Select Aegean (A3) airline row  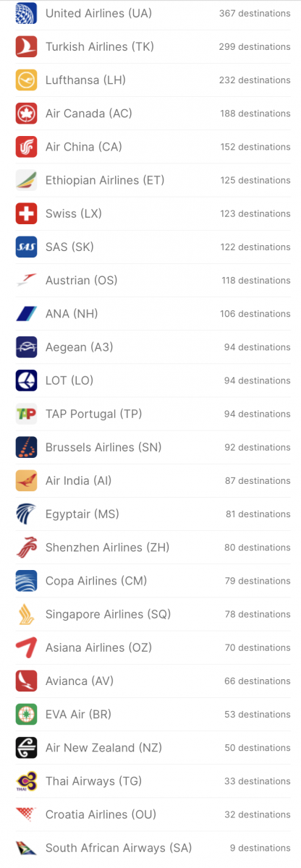tap(153, 347)
